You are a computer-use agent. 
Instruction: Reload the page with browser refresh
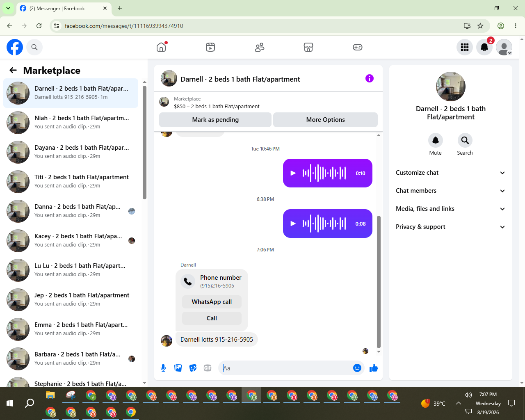point(39,26)
